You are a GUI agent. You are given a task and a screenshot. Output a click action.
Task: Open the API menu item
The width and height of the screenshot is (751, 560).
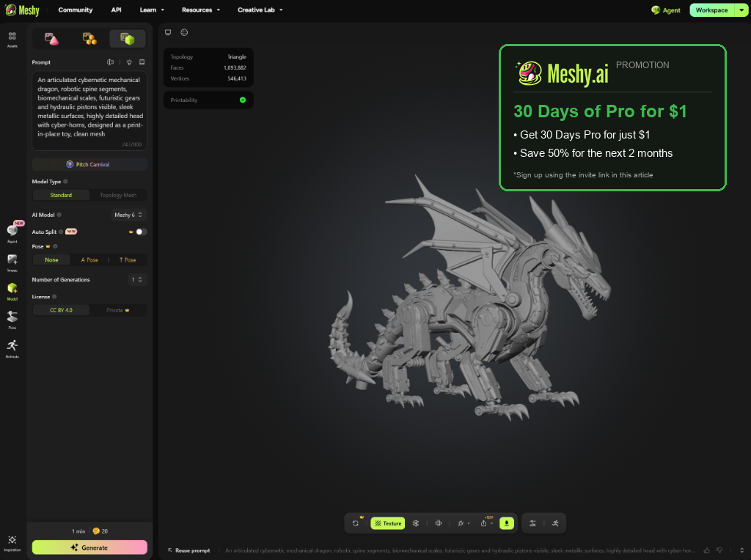click(117, 10)
